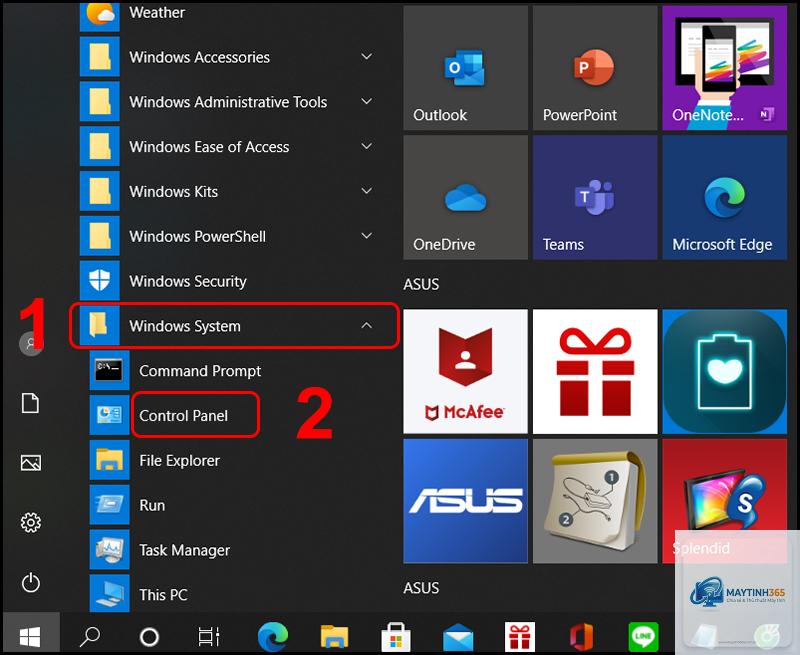The image size is (800, 655).
Task: Open the File Explorer icon in list
Action: coord(109,460)
